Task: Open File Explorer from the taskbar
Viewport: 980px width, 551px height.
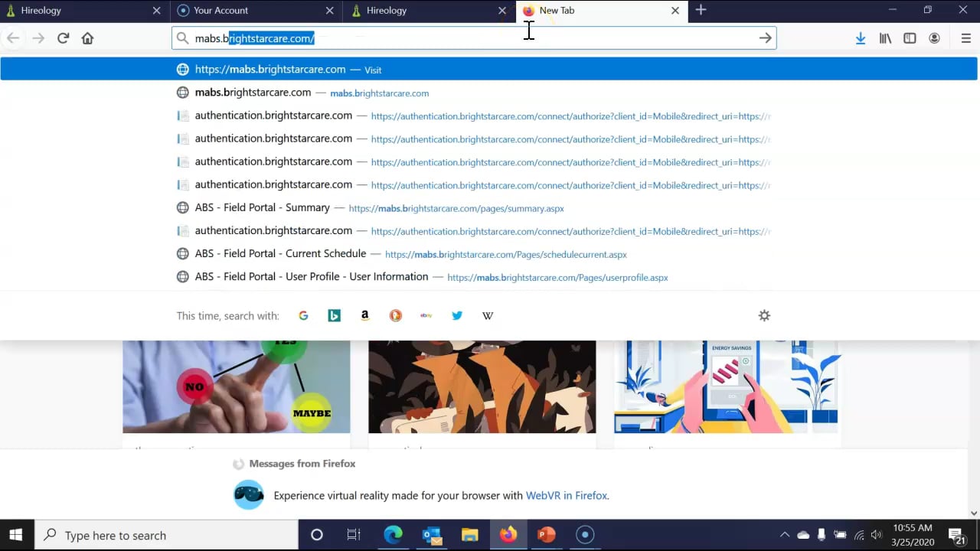Action: 470,535
